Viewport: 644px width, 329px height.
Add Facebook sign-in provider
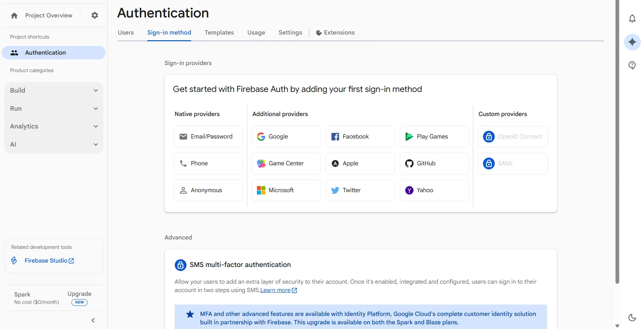click(360, 136)
